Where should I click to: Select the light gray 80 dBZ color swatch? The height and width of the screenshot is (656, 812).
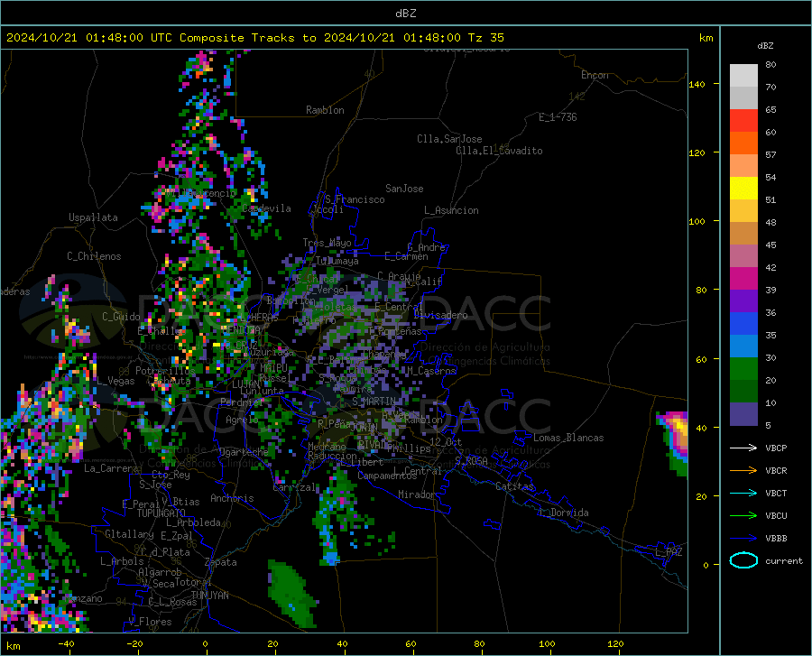743,76
